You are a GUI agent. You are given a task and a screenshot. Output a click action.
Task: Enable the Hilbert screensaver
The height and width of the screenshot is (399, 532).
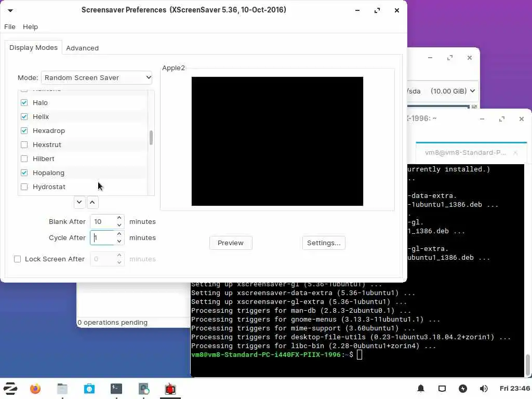(x=24, y=158)
